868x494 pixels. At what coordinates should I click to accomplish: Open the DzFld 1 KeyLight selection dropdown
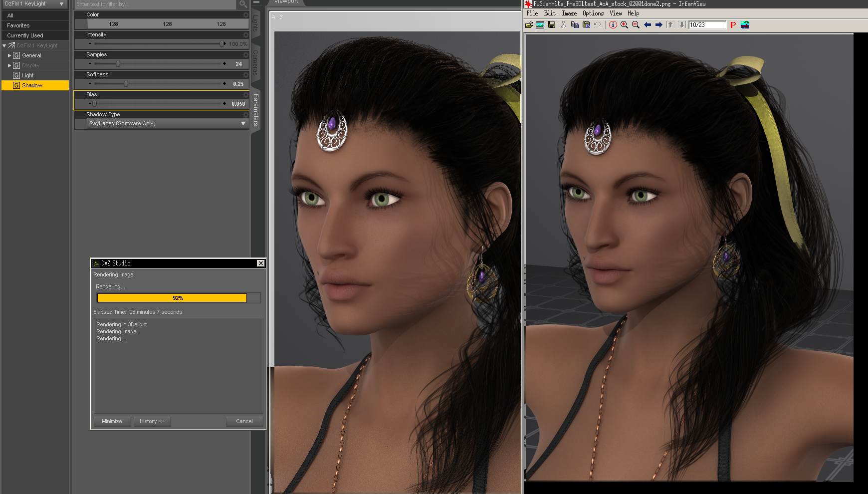(x=35, y=4)
